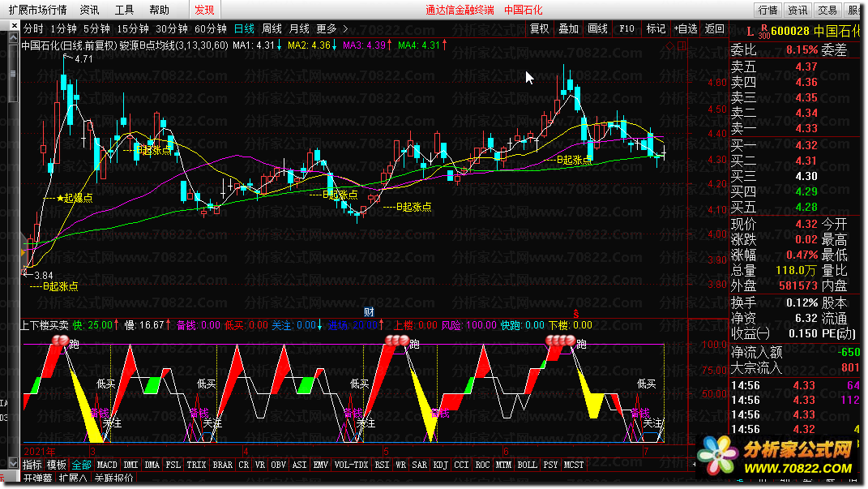Open the 帮助 menu
868x489 pixels.
159,10
